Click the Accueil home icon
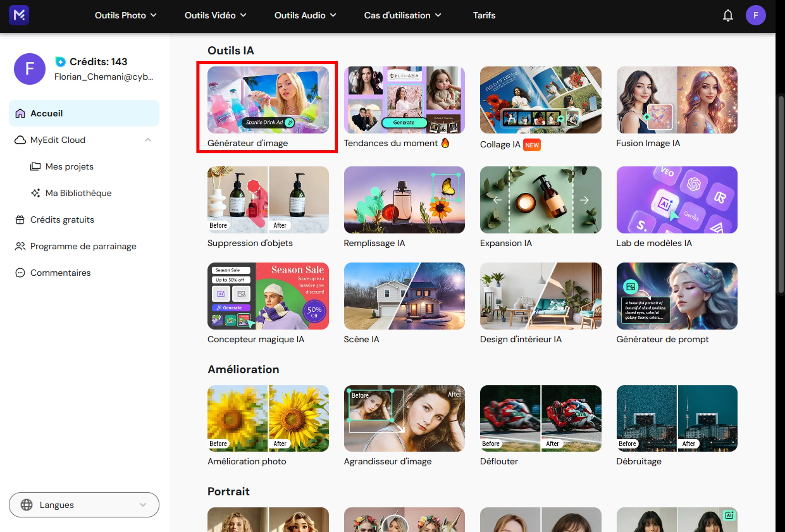Screen dimensions: 785x532 pyautogui.click(x=20, y=113)
